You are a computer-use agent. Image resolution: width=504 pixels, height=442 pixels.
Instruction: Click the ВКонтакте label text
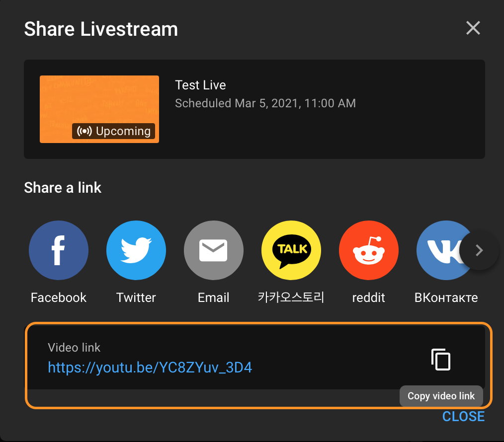point(446,297)
